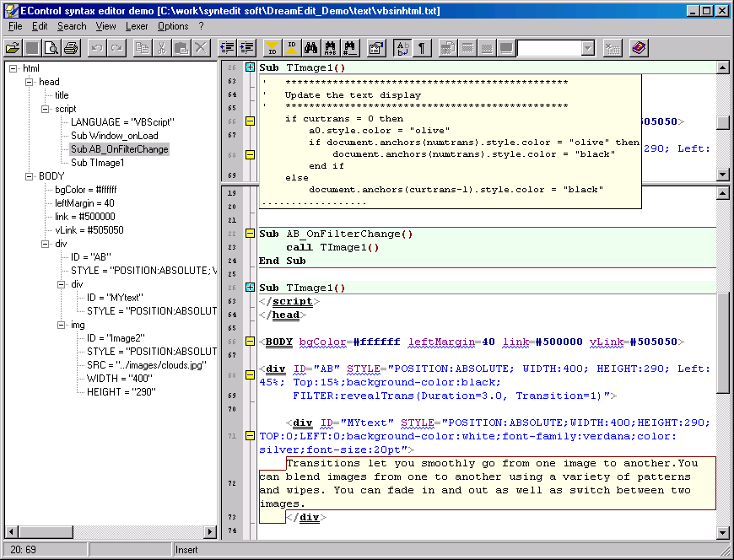
Task: Open the Search menu
Action: [x=72, y=26]
